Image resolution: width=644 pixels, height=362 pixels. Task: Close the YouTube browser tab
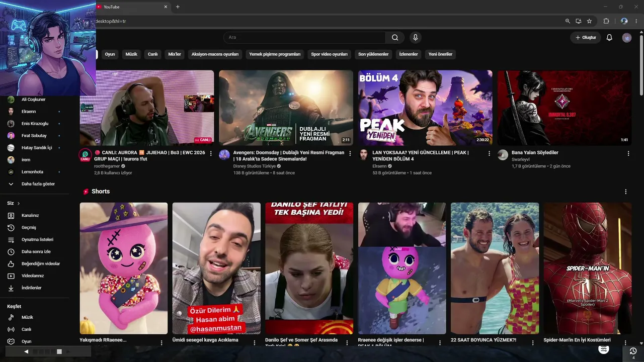coord(166,7)
